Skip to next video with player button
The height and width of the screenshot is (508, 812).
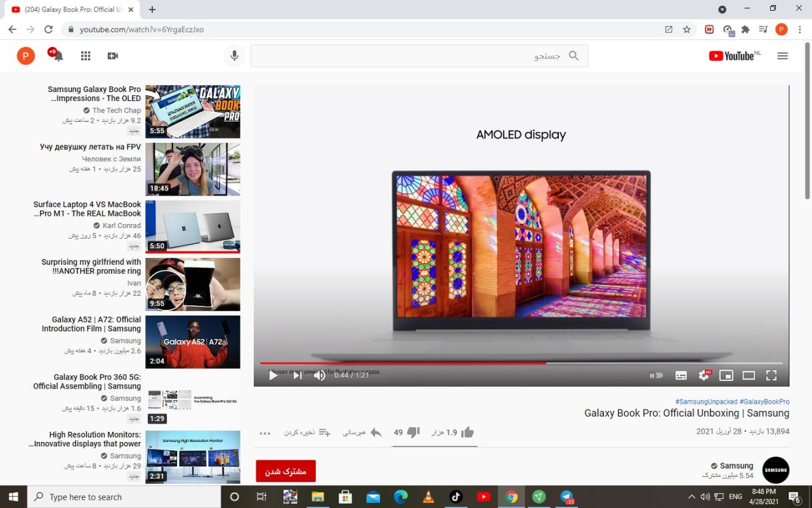coord(297,375)
